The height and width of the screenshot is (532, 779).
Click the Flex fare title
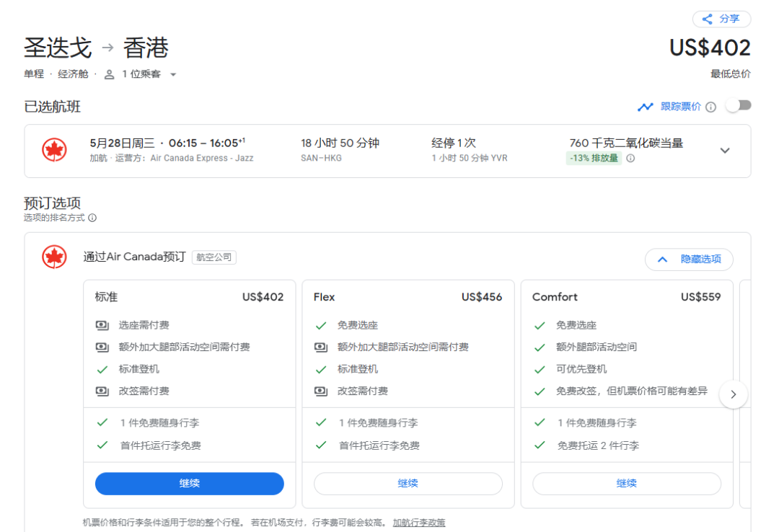click(x=324, y=297)
